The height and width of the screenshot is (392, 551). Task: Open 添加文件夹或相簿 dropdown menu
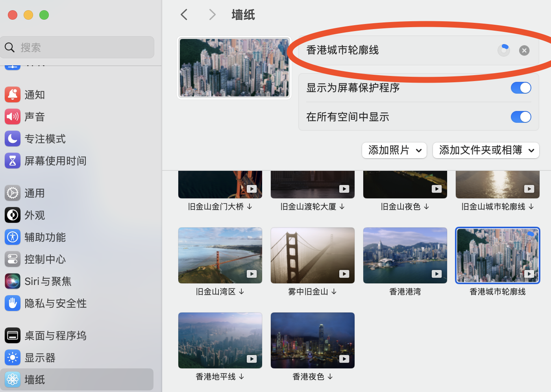coord(486,150)
